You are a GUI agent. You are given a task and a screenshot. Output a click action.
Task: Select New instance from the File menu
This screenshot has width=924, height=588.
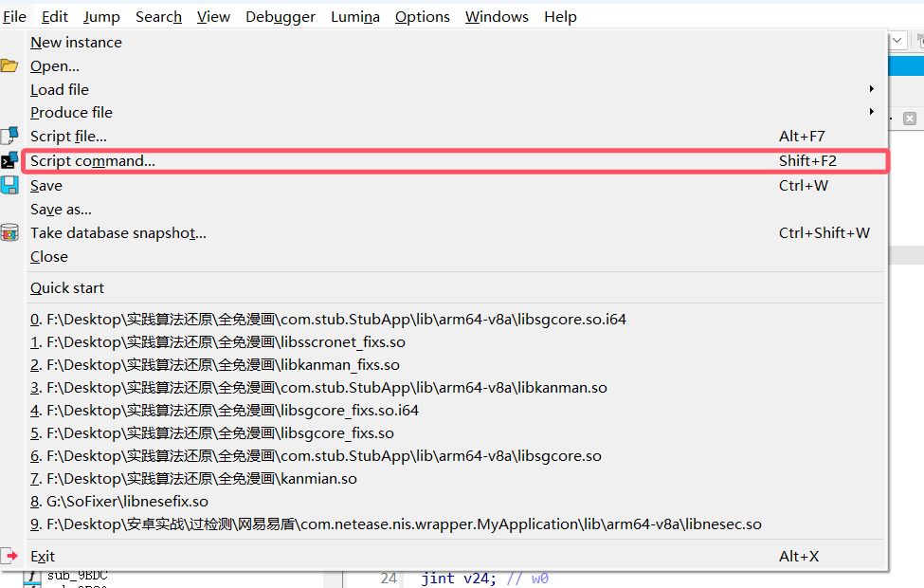pyautogui.click(x=76, y=42)
